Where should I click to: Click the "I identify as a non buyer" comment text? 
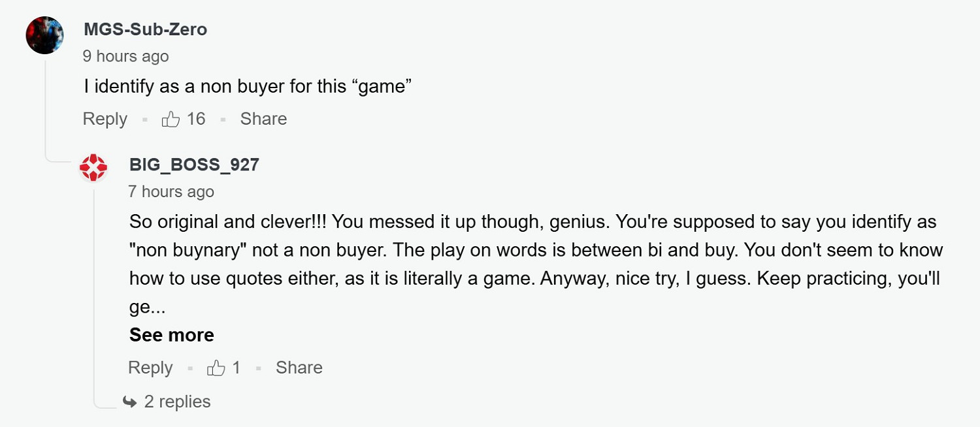pyautogui.click(x=247, y=87)
